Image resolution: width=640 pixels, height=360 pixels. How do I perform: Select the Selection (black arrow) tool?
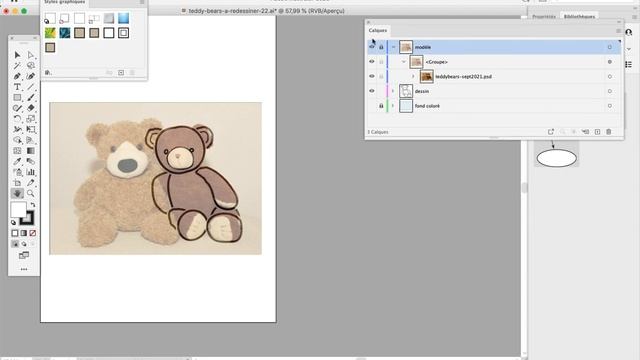[17, 55]
